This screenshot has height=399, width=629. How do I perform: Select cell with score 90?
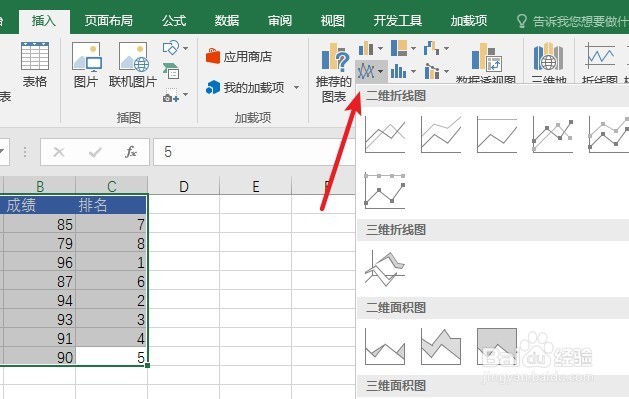(x=39, y=357)
